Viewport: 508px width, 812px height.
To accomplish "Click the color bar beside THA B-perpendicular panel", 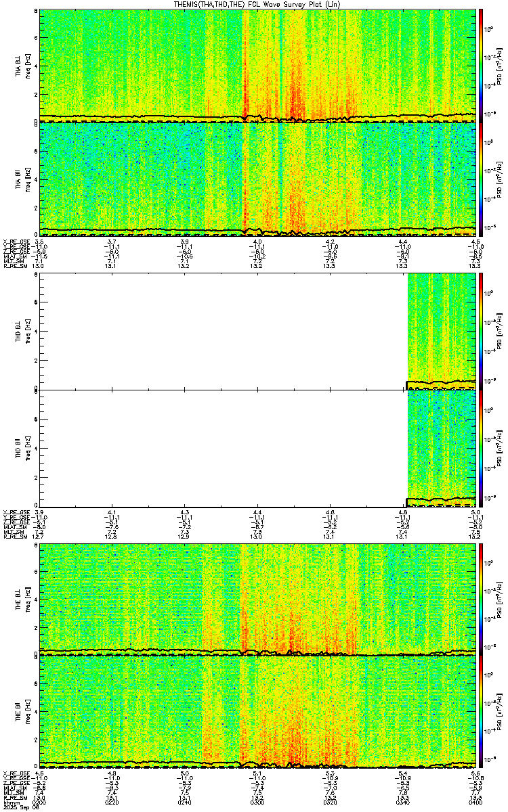I will pyautogui.click(x=482, y=66).
